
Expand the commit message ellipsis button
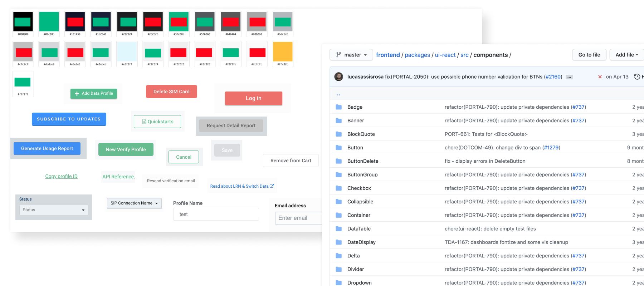click(x=569, y=77)
